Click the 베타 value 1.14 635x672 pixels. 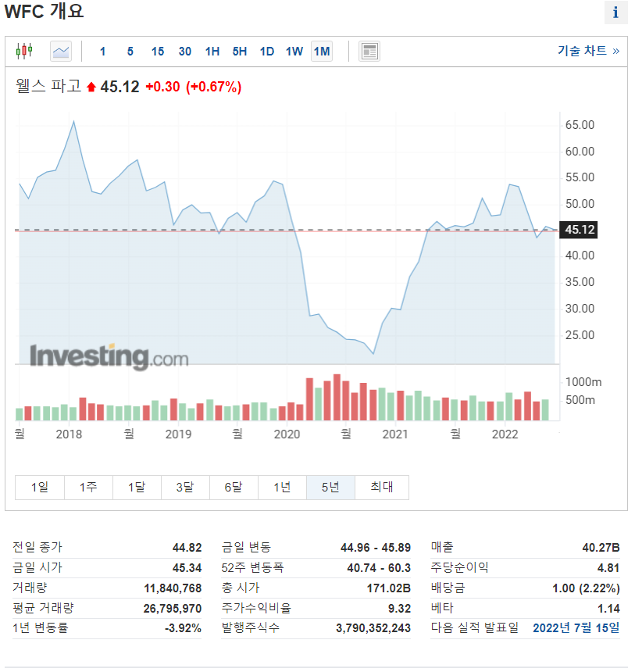pyautogui.click(x=608, y=609)
